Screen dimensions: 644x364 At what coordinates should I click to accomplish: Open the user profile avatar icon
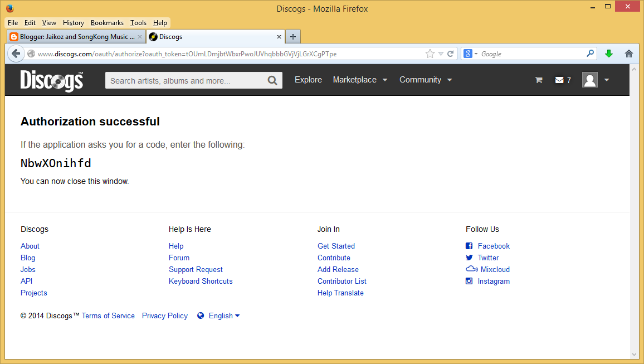click(x=589, y=80)
